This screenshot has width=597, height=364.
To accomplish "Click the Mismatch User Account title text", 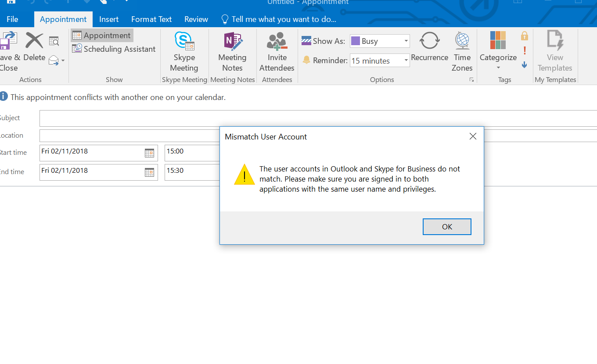I will (266, 137).
